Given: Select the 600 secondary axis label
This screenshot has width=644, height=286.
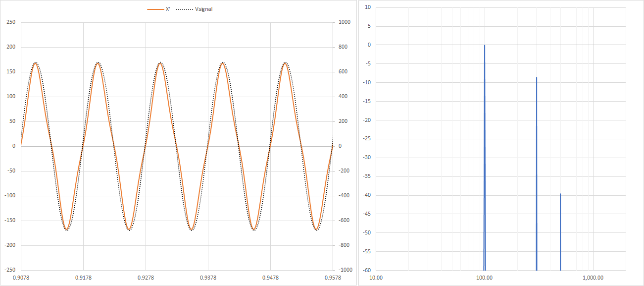Looking at the screenshot, I should (x=343, y=72).
